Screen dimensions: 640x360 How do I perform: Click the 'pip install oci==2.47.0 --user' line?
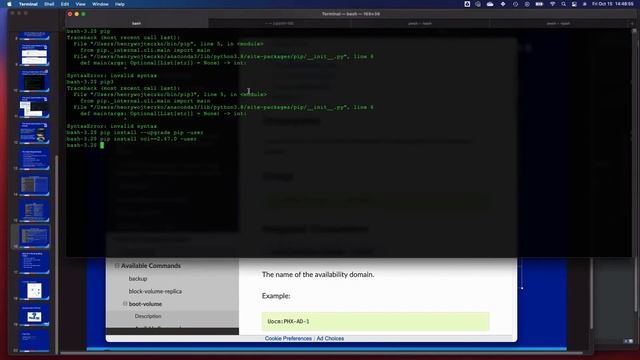131,139
